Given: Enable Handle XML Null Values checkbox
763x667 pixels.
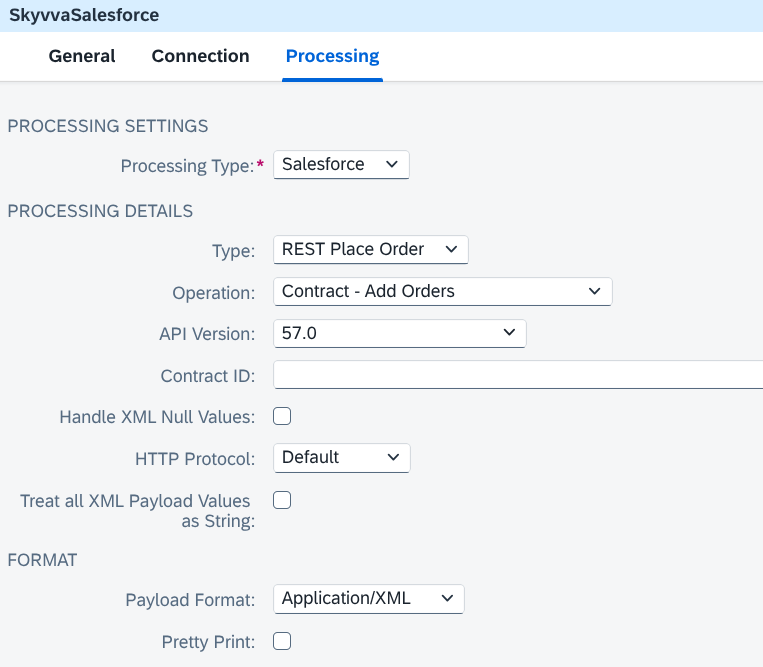Looking at the screenshot, I should pyautogui.click(x=282, y=416).
